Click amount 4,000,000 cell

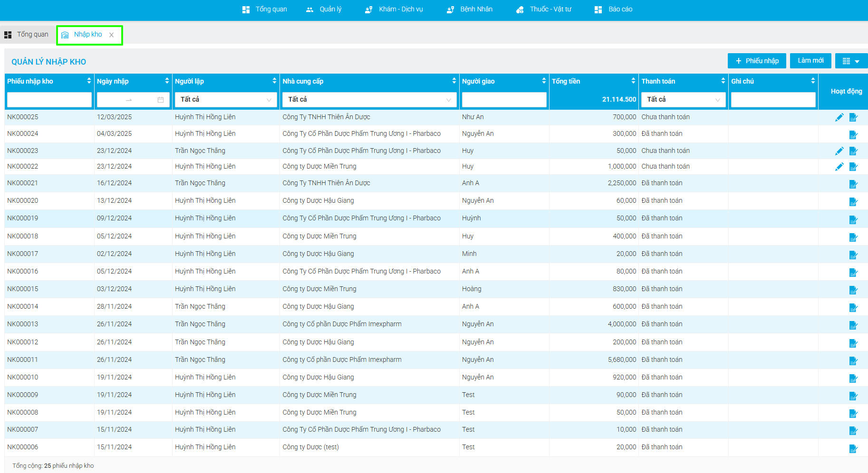click(x=622, y=324)
